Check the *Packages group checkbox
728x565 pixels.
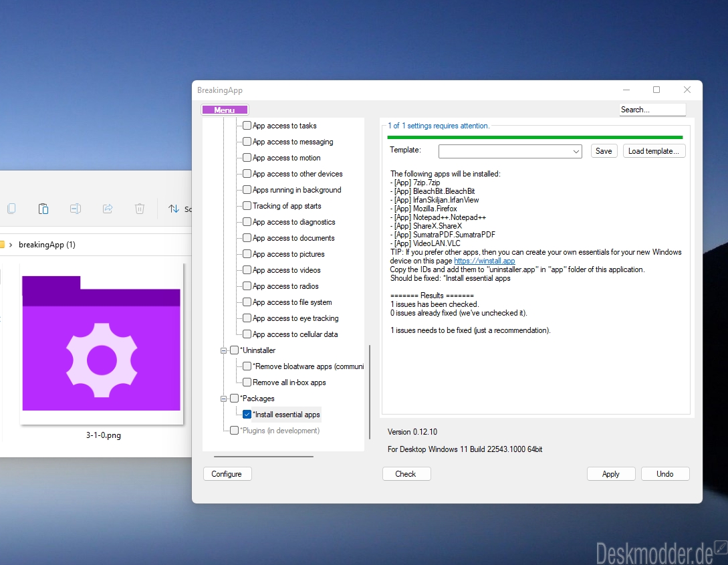coord(235,398)
